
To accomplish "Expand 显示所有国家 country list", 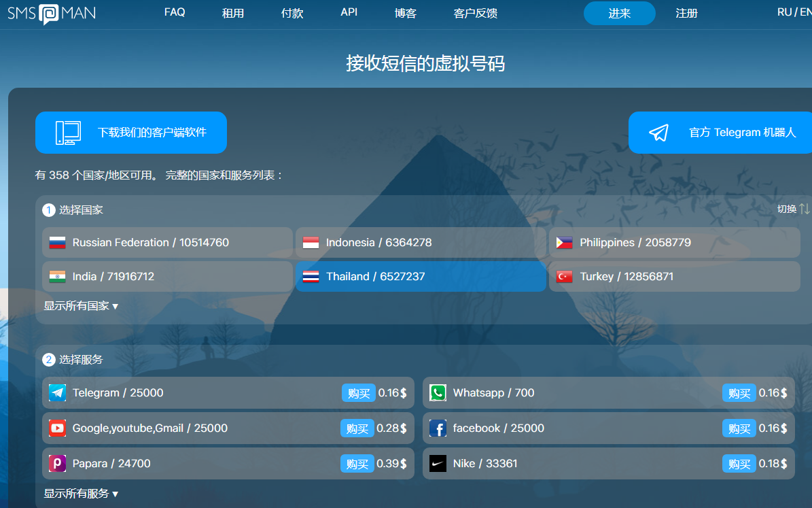I will coord(81,306).
